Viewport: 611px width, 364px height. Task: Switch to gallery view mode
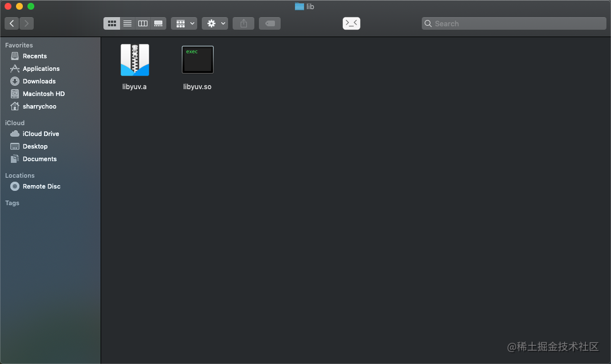(x=158, y=23)
